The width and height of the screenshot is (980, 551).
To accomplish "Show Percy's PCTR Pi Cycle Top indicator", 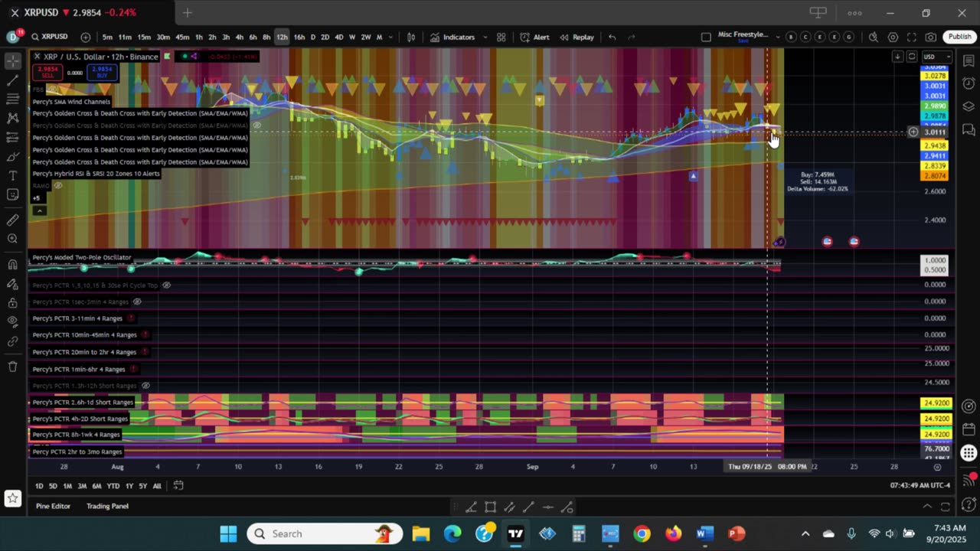I will [x=166, y=285].
